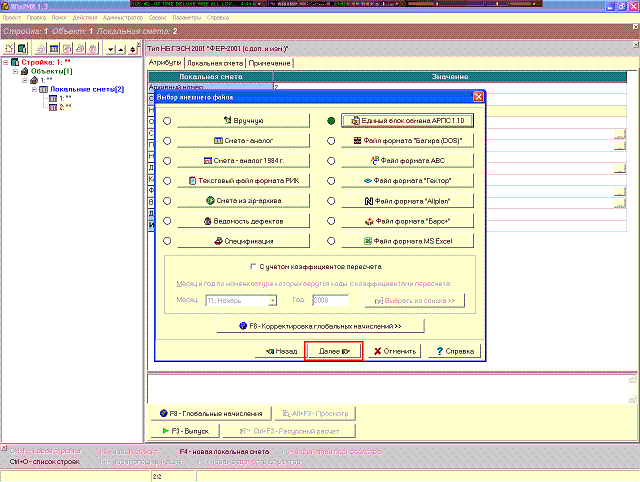Select radio for Единый блок обмена АРПС 1.10
This screenshot has width=640, height=482.
pos(331,121)
